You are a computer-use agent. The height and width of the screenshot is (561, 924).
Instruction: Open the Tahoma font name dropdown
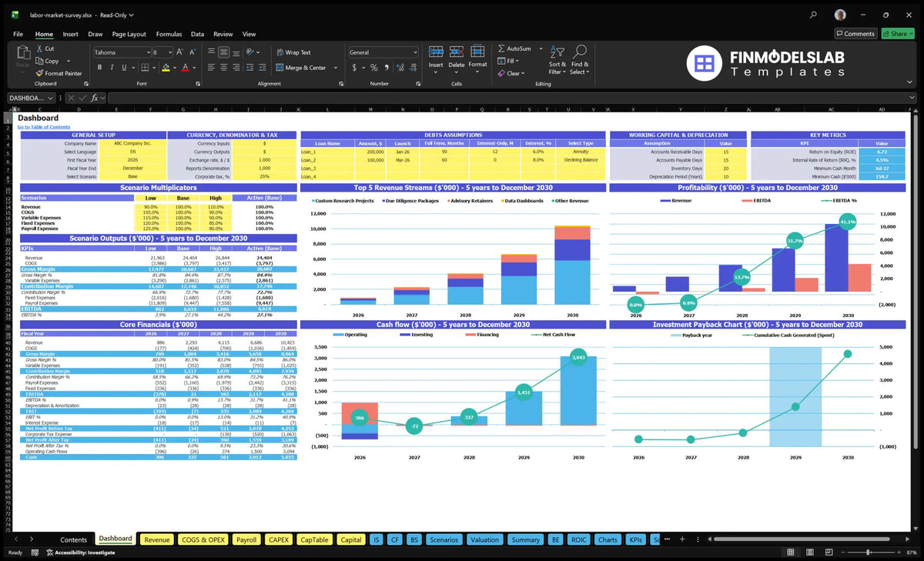click(x=147, y=52)
